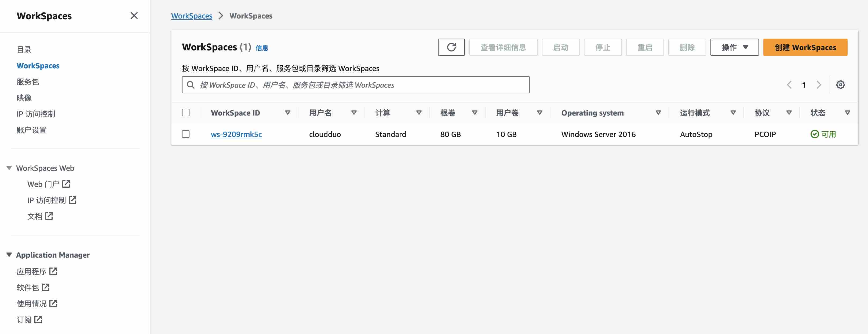Open 软件包 external link icon
The image size is (868, 334).
click(x=46, y=287)
